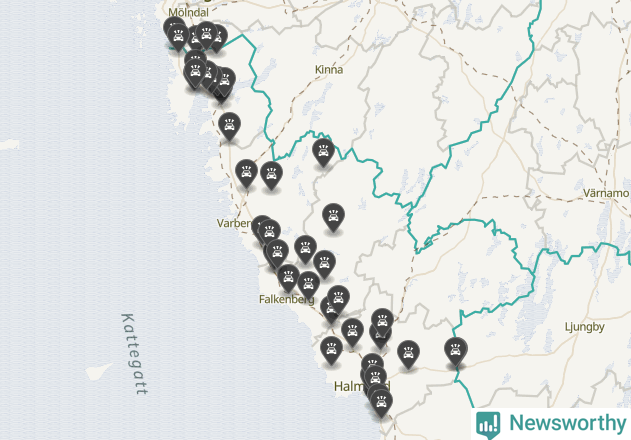Select the left marker of pair north of Varberg
631x440 pixels.
coord(246,174)
